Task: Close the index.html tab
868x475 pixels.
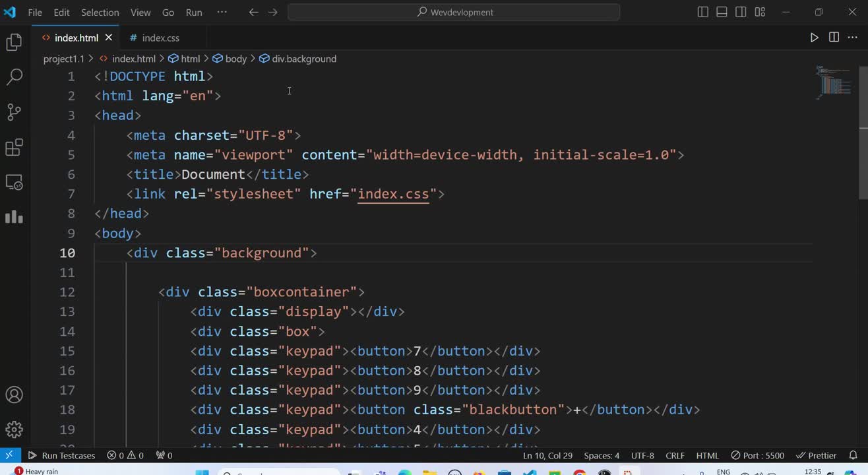Action: pos(109,38)
